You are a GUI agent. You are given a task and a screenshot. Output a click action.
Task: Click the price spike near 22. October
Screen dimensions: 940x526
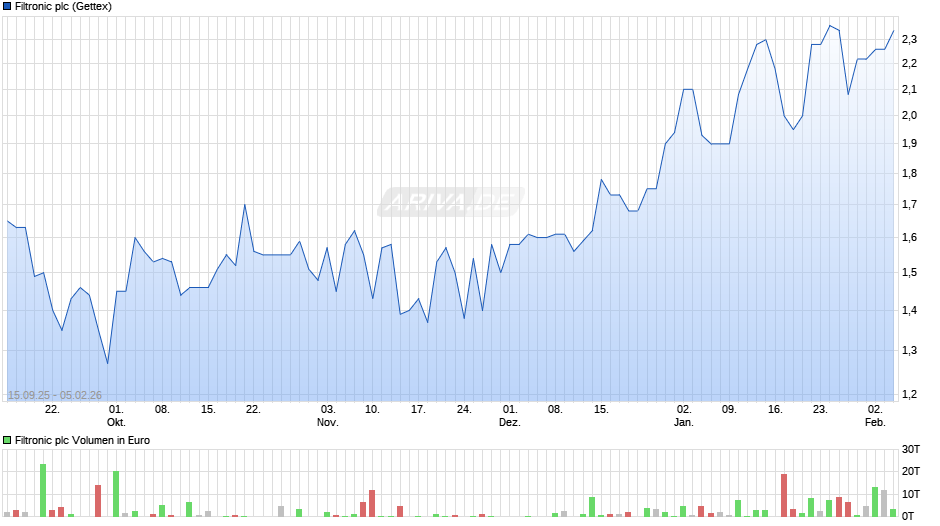(245, 205)
